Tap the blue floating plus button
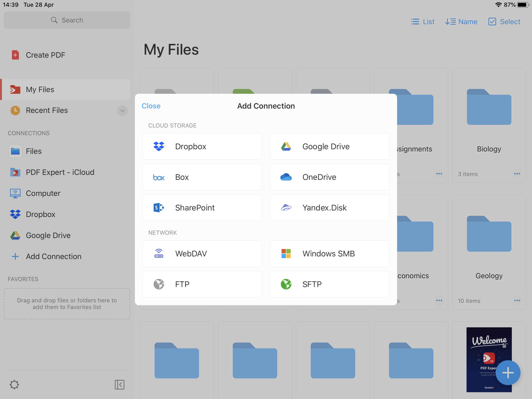The height and width of the screenshot is (399, 532). point(508,372)
